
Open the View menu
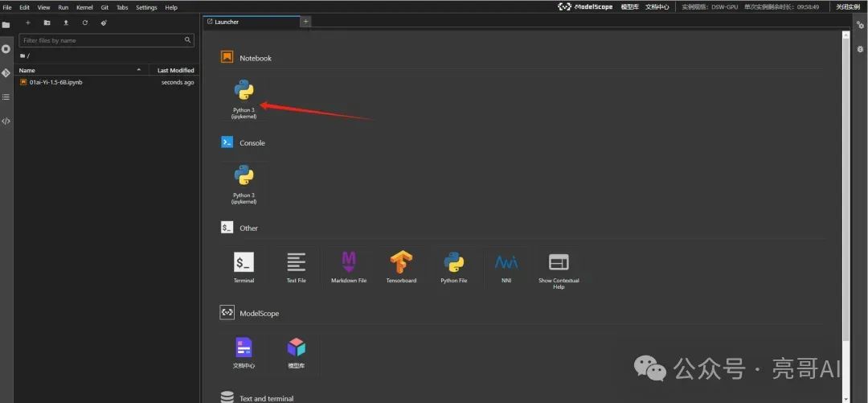point(43,7)
